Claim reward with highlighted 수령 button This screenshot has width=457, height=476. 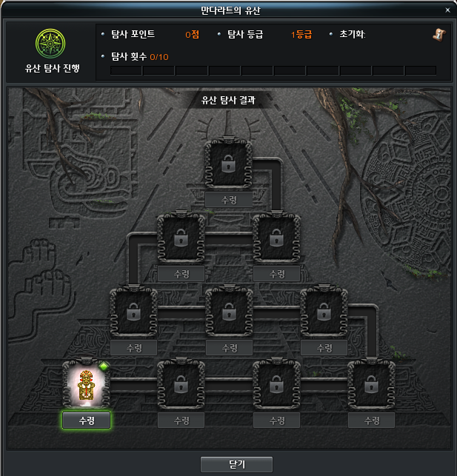[x=87, y=420]
